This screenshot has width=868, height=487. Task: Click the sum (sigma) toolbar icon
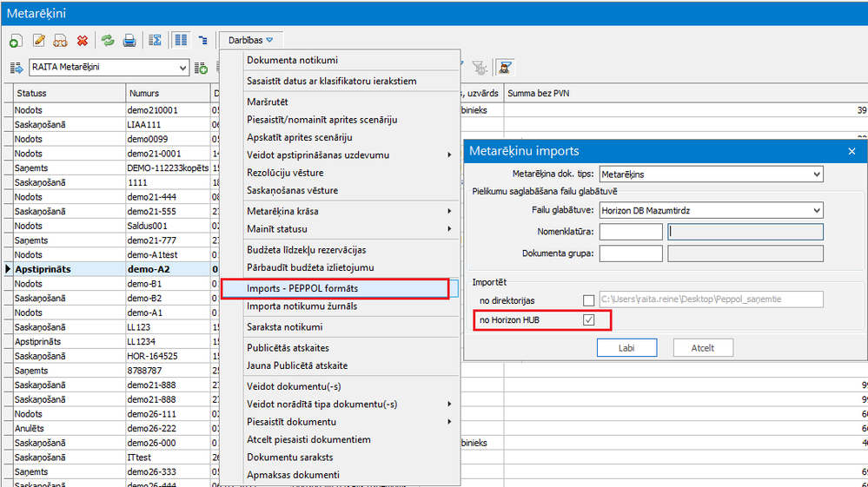coord(155,40)
